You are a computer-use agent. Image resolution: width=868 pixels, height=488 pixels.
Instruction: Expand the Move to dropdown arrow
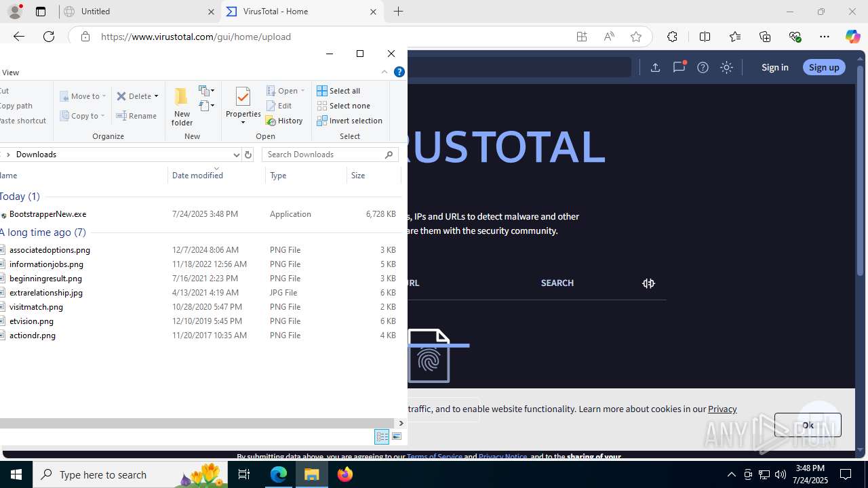coord(104,96)
